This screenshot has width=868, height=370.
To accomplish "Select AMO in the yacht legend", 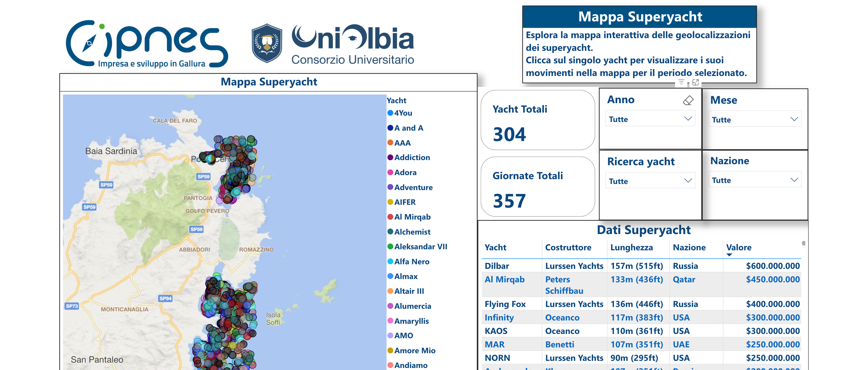I will pos(400,336).
